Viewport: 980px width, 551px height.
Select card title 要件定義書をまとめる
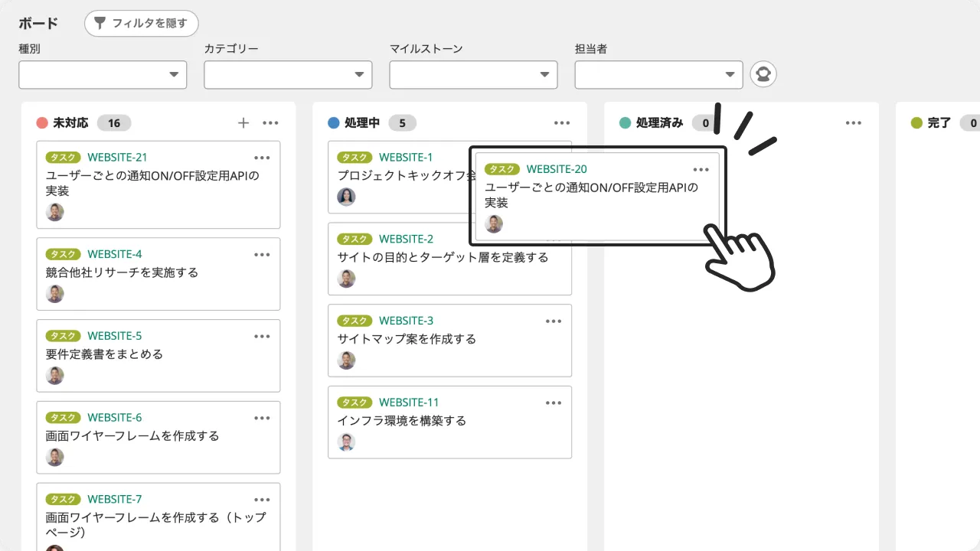(104, 354)
